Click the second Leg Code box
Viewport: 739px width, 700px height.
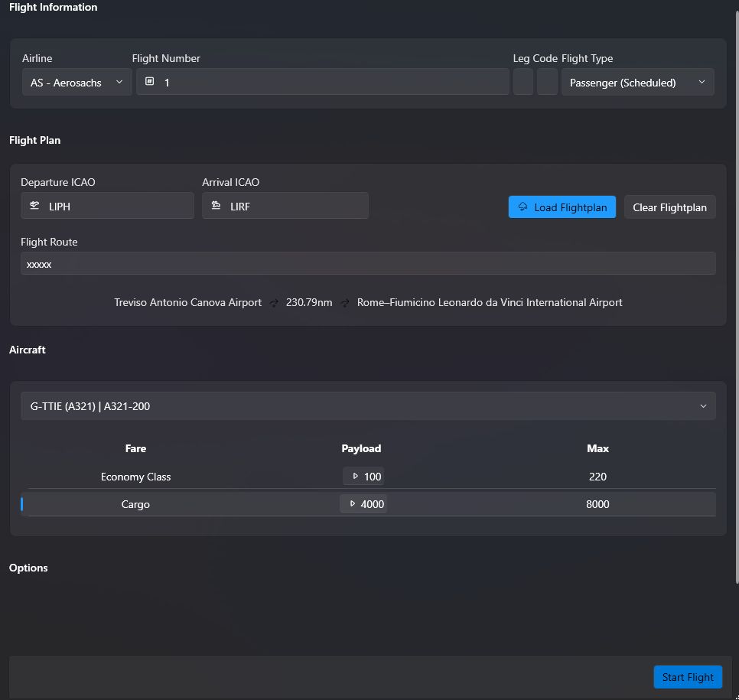(547, 83)
